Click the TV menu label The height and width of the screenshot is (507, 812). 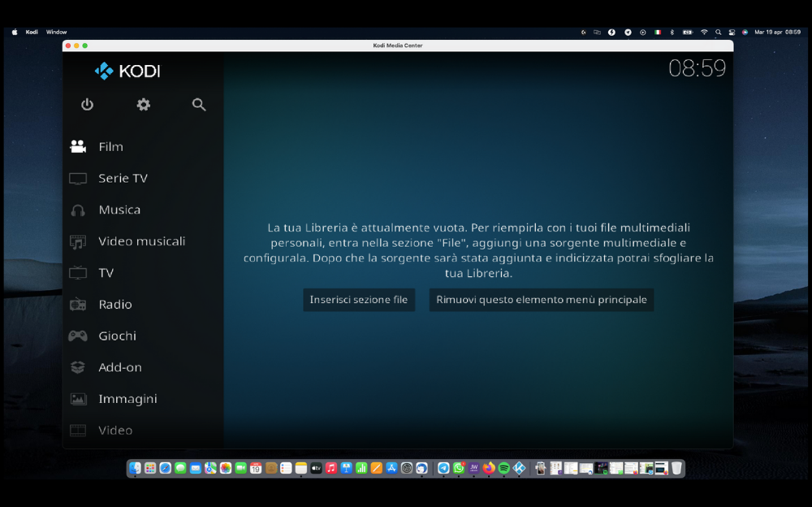click(x=106, y=273)
